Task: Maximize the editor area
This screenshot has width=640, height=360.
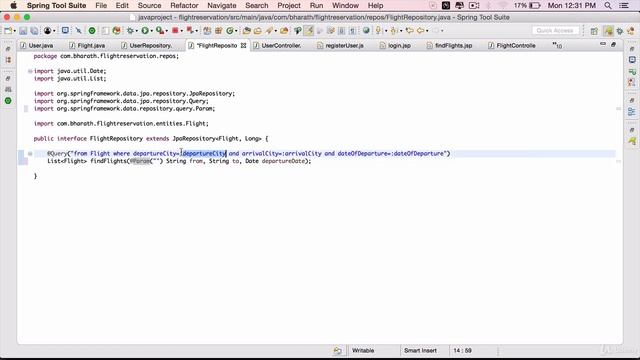Action: 613,44
